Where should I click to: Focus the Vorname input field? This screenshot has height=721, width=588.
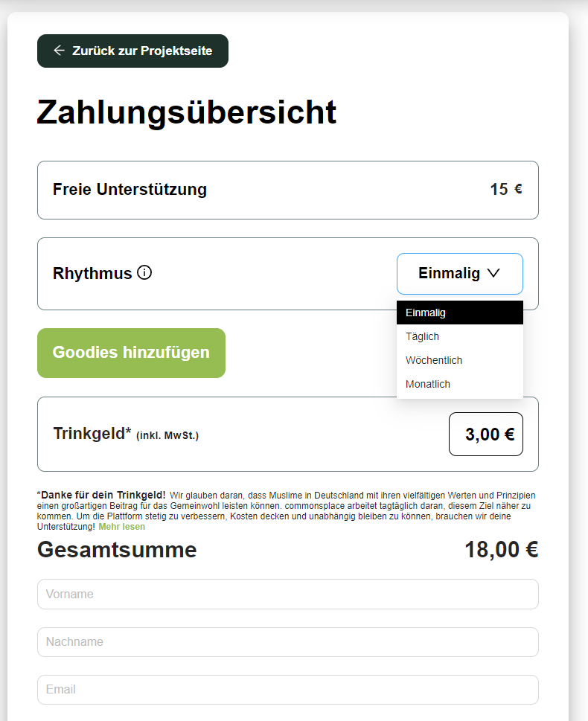287,594
